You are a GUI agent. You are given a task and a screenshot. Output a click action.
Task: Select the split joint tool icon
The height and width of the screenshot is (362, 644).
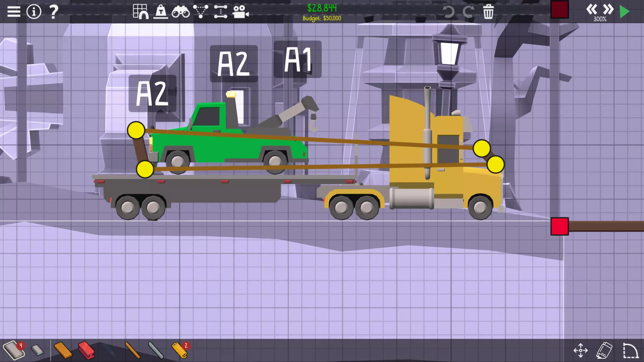tap(220, 12)
